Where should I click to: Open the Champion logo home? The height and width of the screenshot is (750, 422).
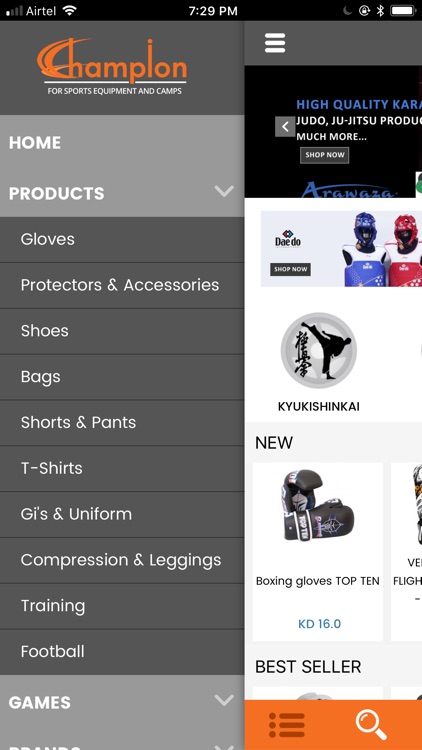point(112,67)
